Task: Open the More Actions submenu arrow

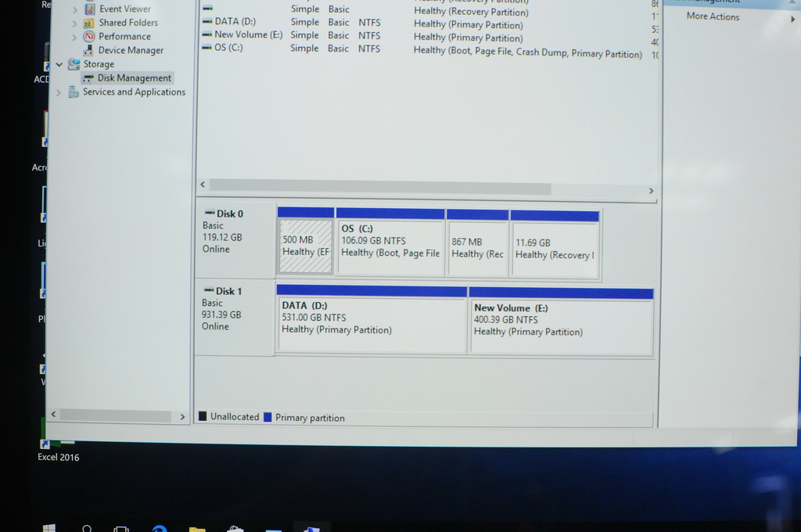Action: point(793,20)
